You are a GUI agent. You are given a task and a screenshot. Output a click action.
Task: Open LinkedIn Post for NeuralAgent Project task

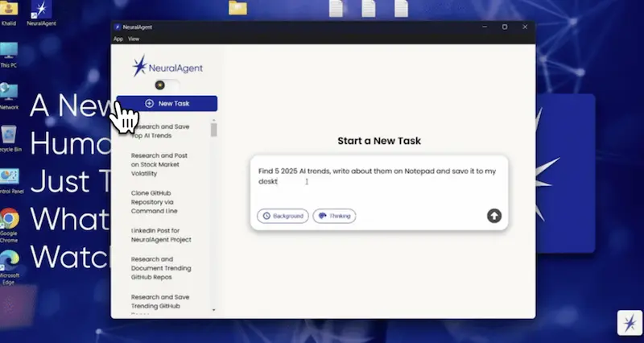click(x=161, y=235)
